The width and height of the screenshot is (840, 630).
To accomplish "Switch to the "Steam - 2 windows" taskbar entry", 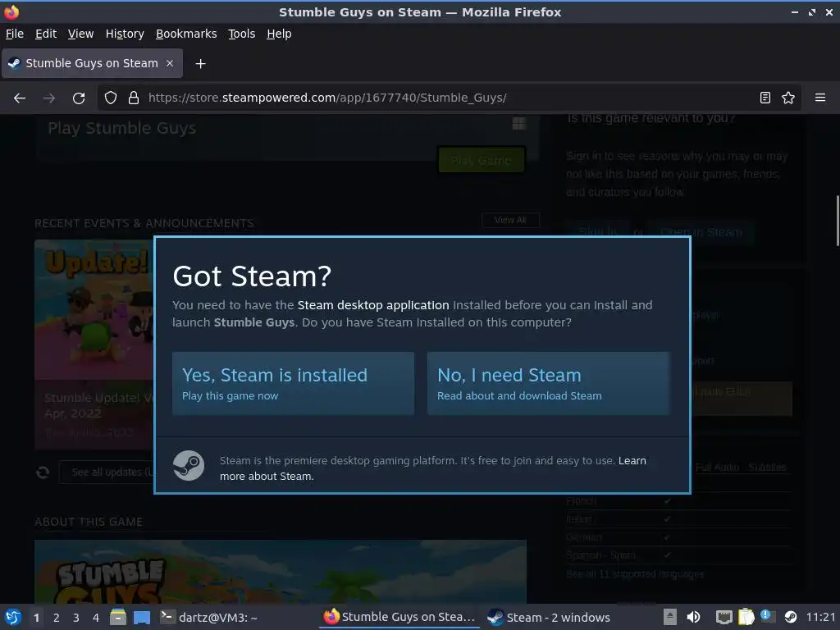I will tap(549, 618).
